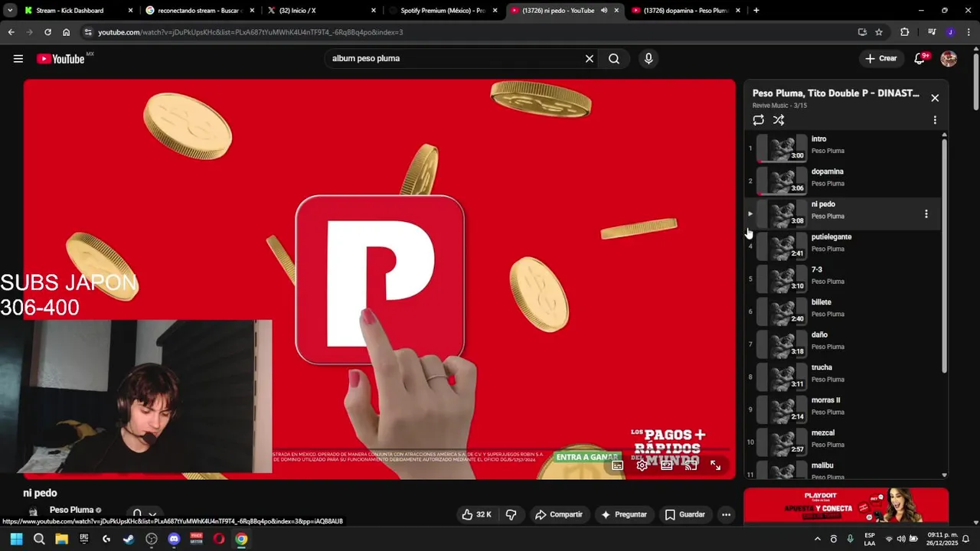The image size is (980, 551).
Task: Switch to the (32) Inicio / X tab
Action: (x=322, y=11)
